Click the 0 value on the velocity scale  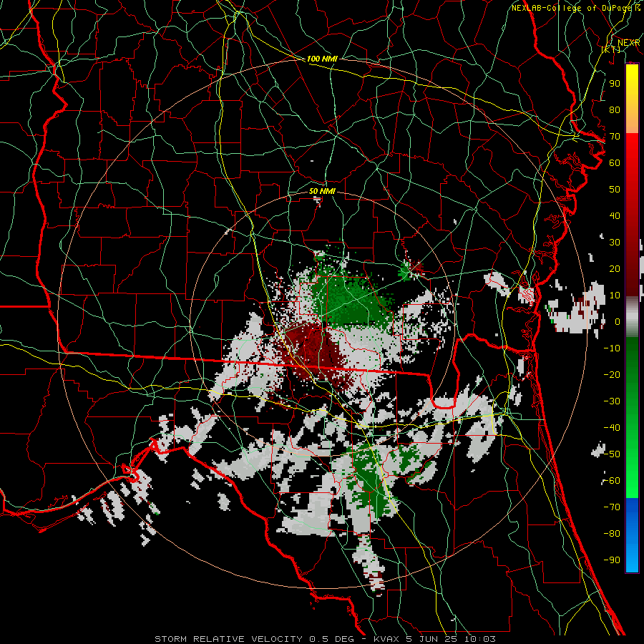(x=618, y=321)
